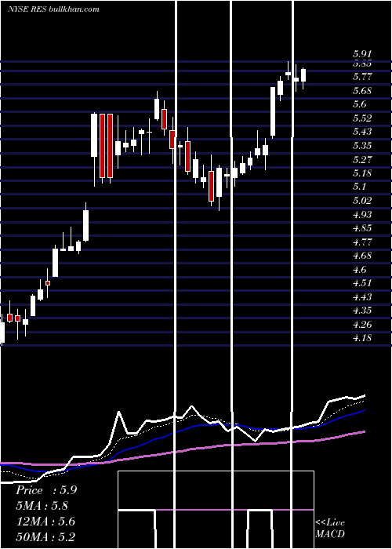The image size is (392, 549).
Task: Click the 4.35 price axis value
Action: point(362,311)
